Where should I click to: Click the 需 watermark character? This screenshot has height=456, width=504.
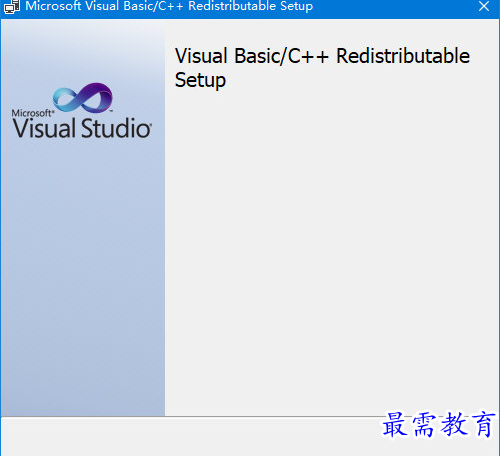point(424,424)
